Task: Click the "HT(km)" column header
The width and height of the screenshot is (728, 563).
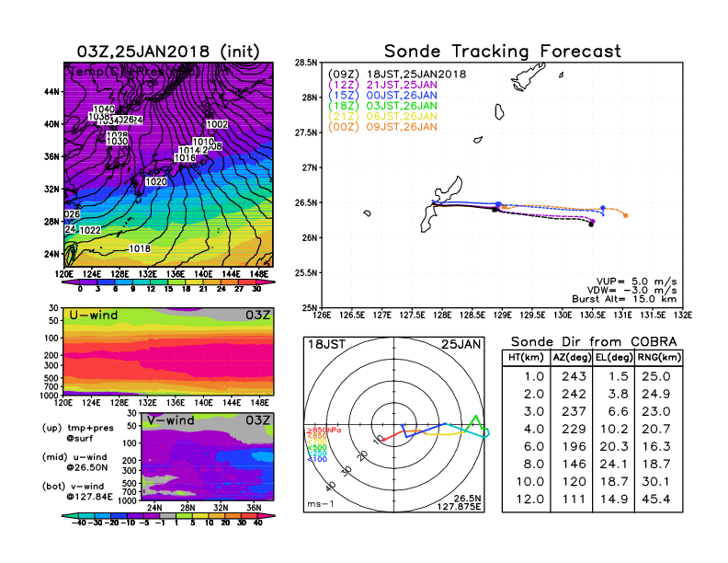Action: tap(526, 357)
